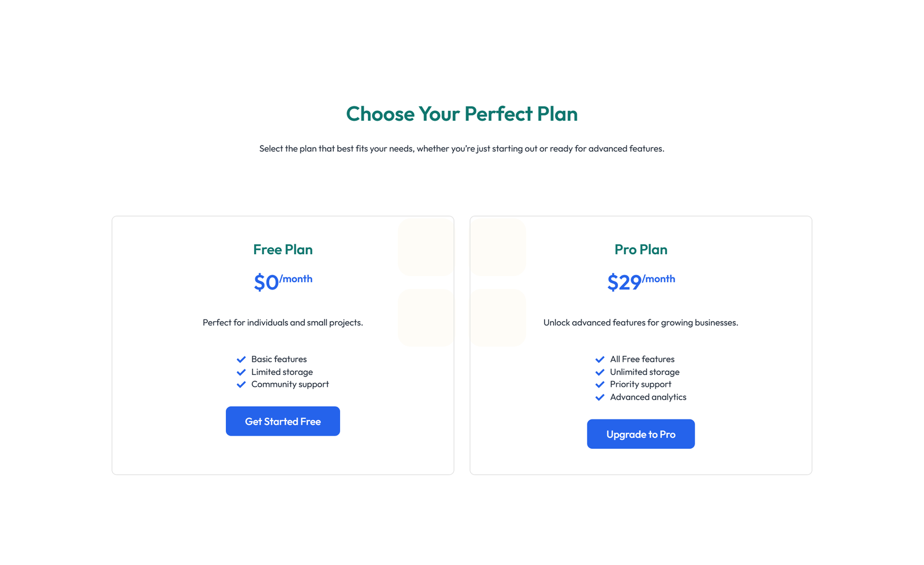Click the checkmark beside Advanced analytics
This screenshot has width=924, height=565.
pos(600,397)
